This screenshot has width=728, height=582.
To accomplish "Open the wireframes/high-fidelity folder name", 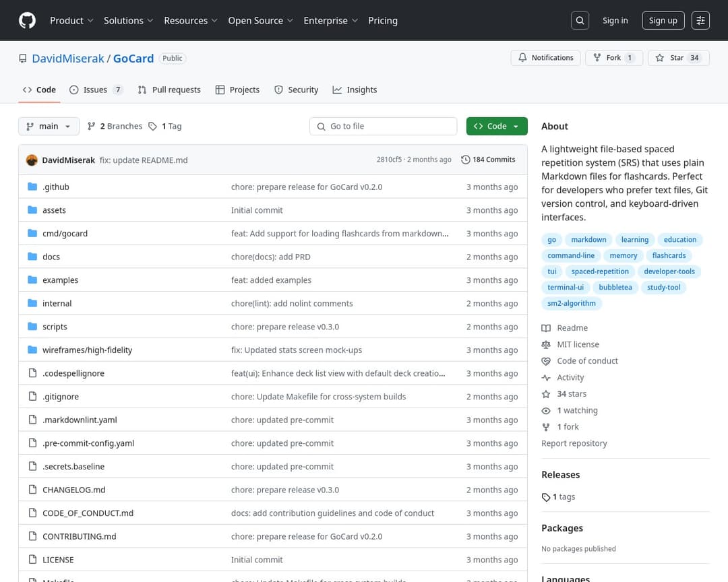I will 87,350.
